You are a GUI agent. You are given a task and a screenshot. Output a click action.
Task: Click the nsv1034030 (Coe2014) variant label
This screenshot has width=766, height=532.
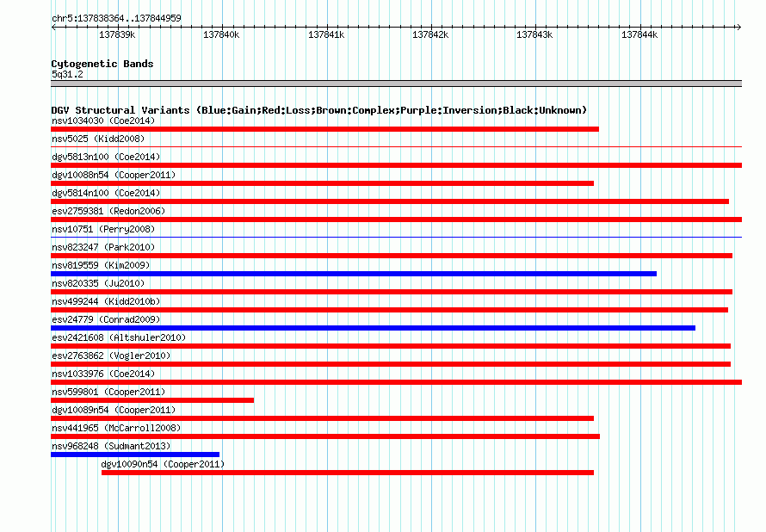[x=103, y=121]
